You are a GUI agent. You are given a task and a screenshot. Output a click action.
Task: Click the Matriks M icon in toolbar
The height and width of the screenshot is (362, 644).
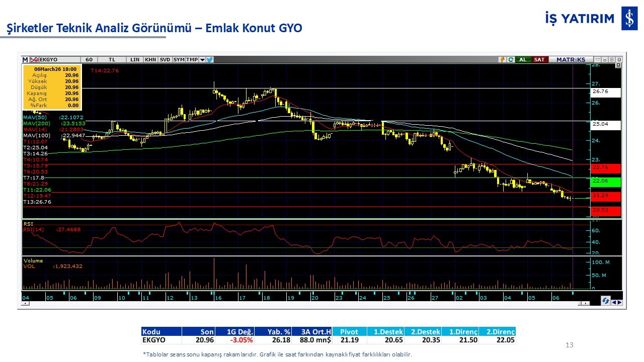click(x=25, y=59)
